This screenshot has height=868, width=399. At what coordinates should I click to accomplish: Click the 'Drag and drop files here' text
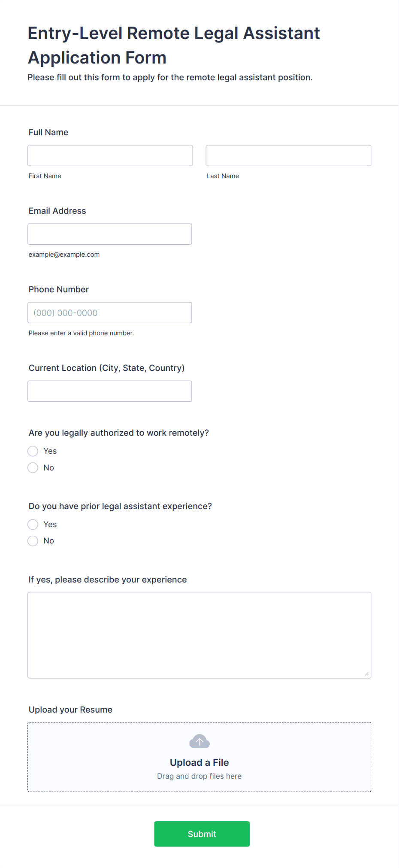point(199,776)
